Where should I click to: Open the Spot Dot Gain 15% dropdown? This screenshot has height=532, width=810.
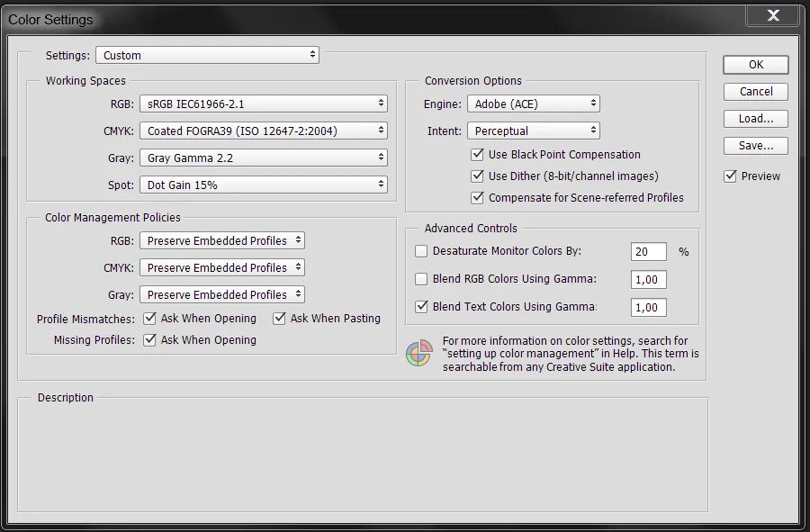(x=264, y=185)
